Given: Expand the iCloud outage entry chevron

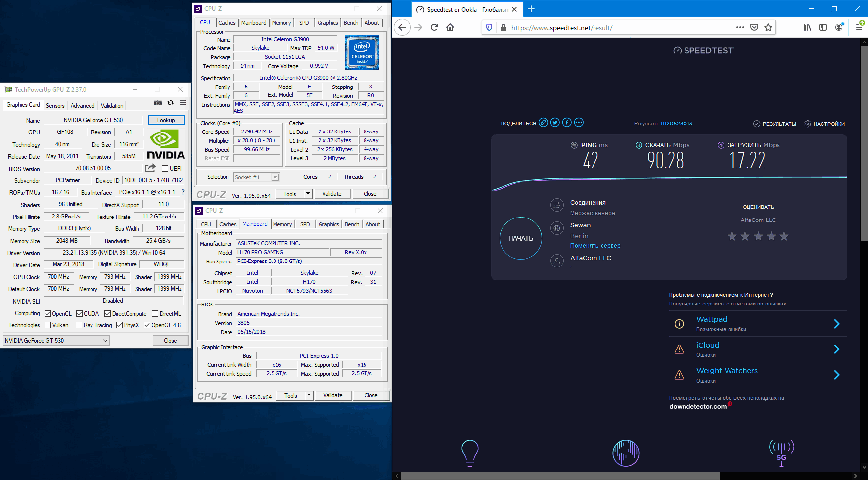Looking at the screenshot, I should (x=837, y=349).
